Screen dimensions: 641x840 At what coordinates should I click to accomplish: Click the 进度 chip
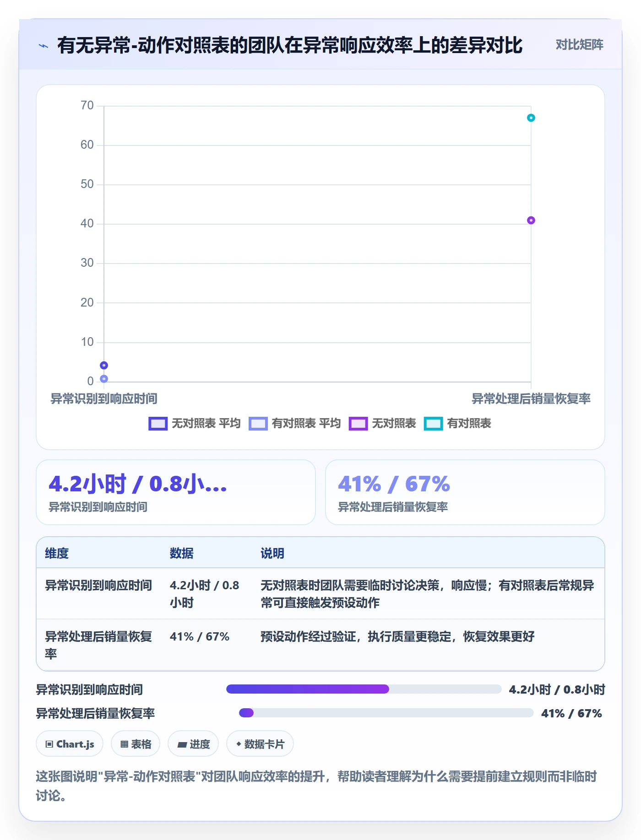[193, 744]
